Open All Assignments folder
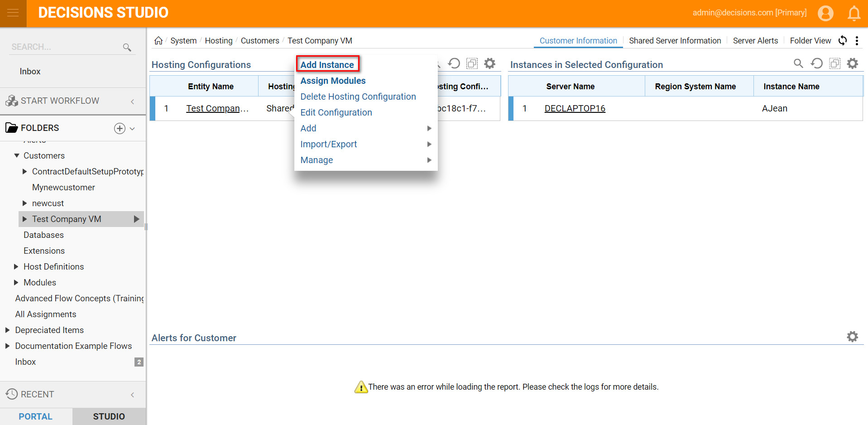This screenshot has width=868, height=425. pos(46,314)
